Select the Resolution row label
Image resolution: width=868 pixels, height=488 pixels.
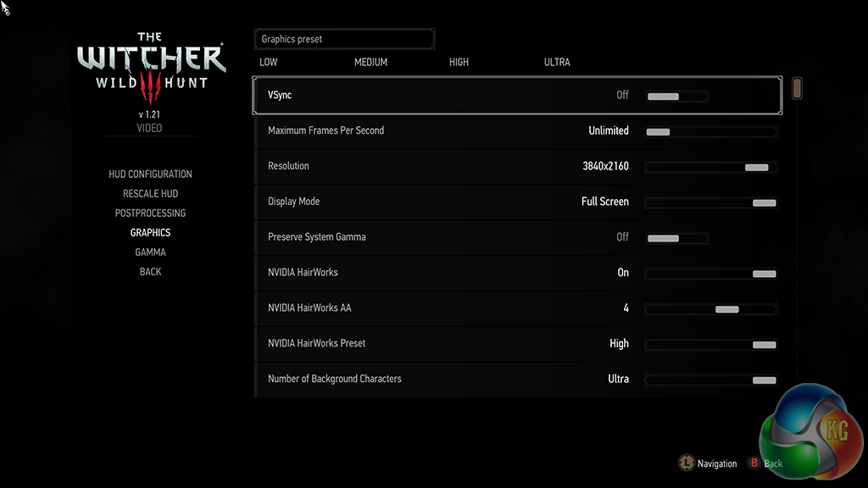(x=288, y=166)
